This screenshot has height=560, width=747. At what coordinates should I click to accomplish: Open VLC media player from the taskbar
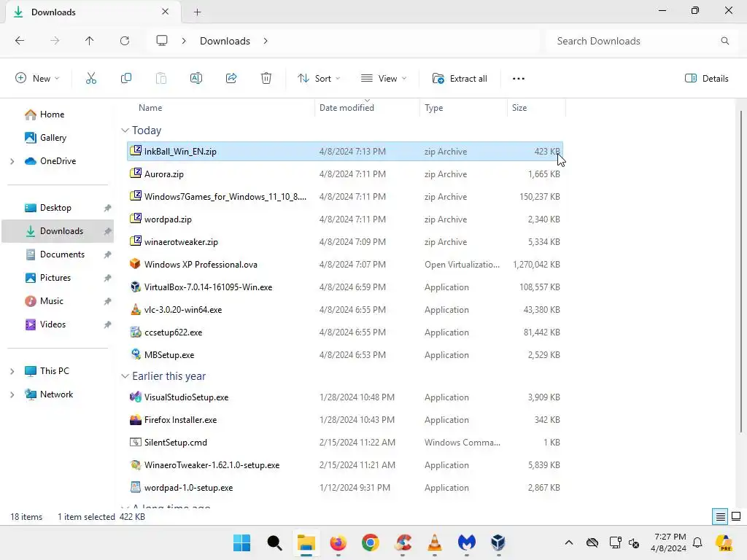pos(435,542)
